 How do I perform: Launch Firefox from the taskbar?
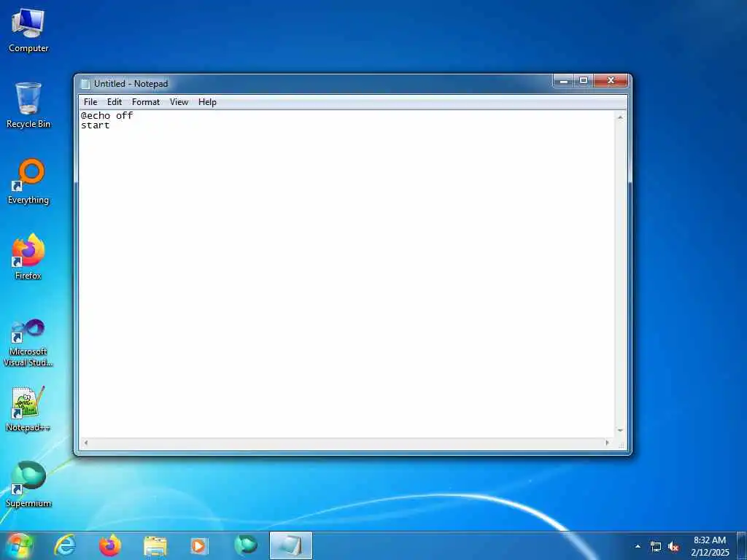[x=109, y=545]
